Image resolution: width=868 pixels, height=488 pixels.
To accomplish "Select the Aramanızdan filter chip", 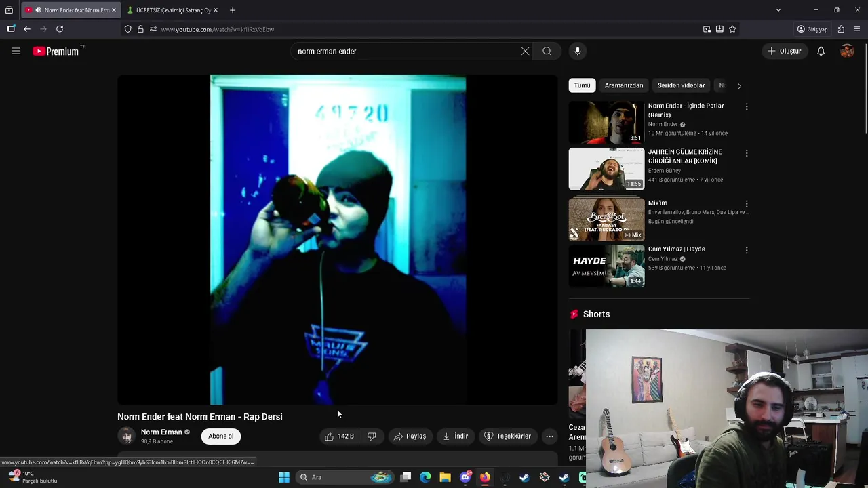I will [x=624, y=85].
